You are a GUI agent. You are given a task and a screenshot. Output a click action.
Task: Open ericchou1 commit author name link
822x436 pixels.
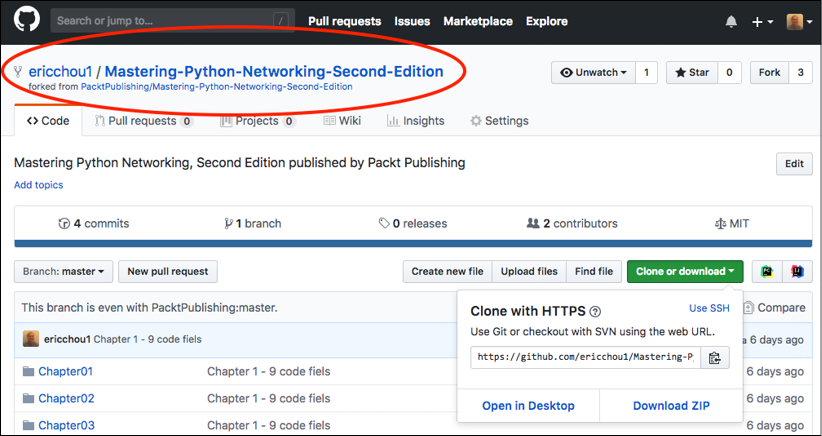(x=68, y=339)
